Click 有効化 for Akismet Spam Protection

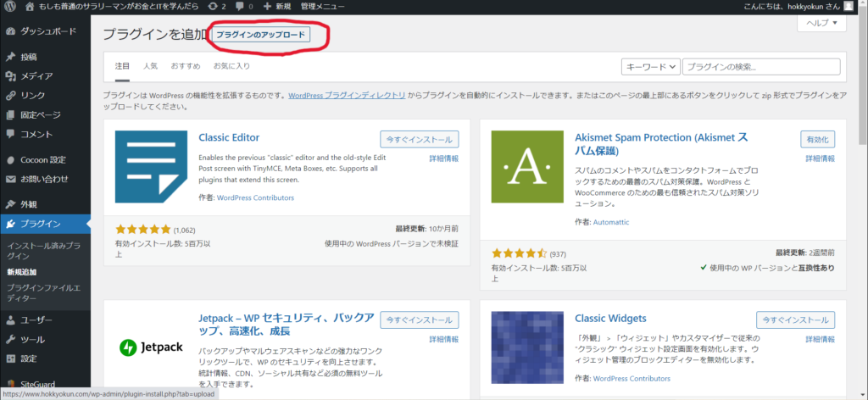point(818,140)
